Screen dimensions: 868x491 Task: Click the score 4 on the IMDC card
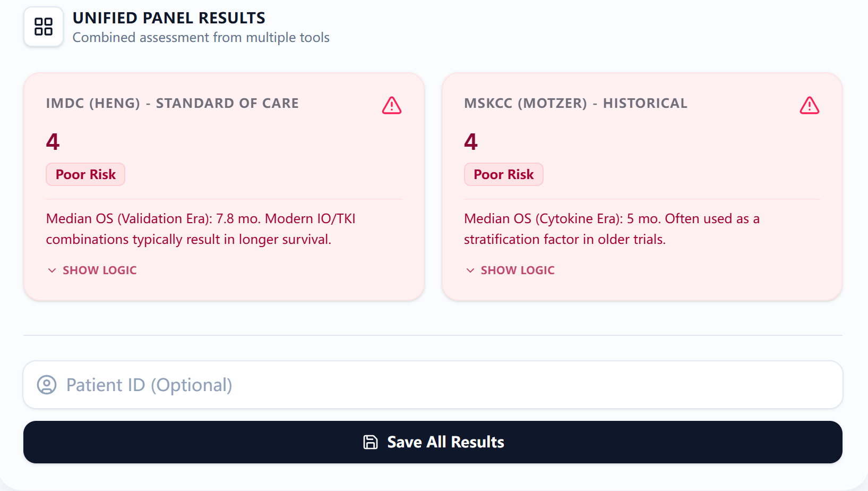53,141
